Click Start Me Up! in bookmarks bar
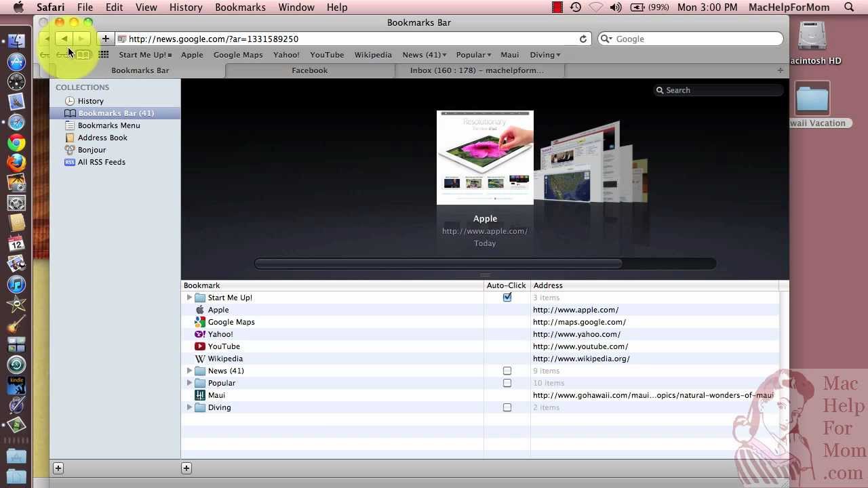This screenshot has height=488, width=868. [145, 55]
